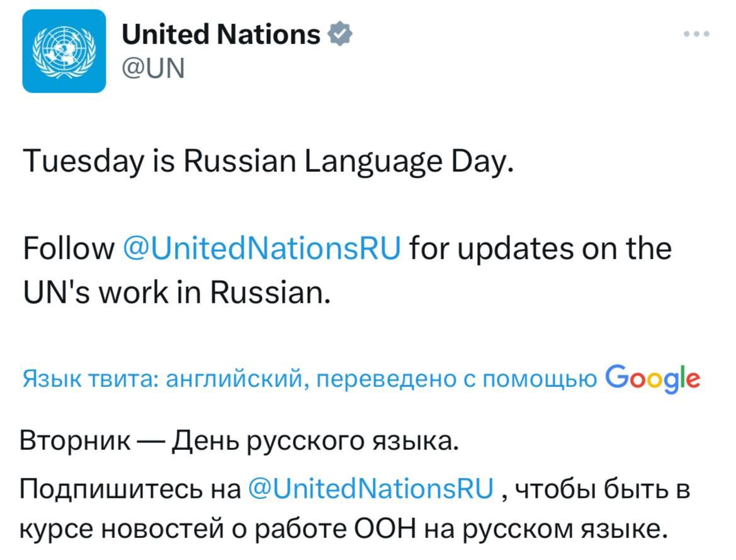736x560 pixels.
Task: Open the United Nations profile avatar
Action: (64, 51)
